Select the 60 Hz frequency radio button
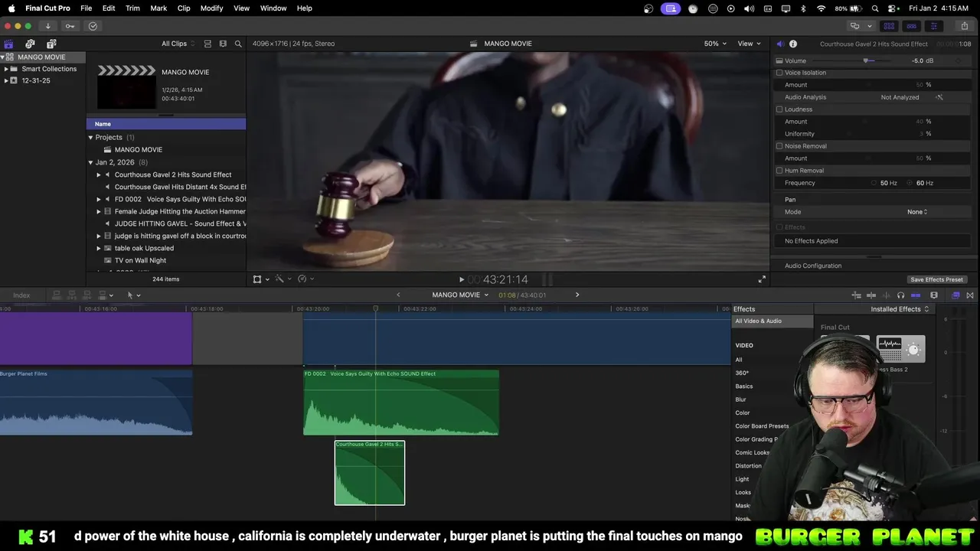The image size is (980, 551). [x=910, y=183]
